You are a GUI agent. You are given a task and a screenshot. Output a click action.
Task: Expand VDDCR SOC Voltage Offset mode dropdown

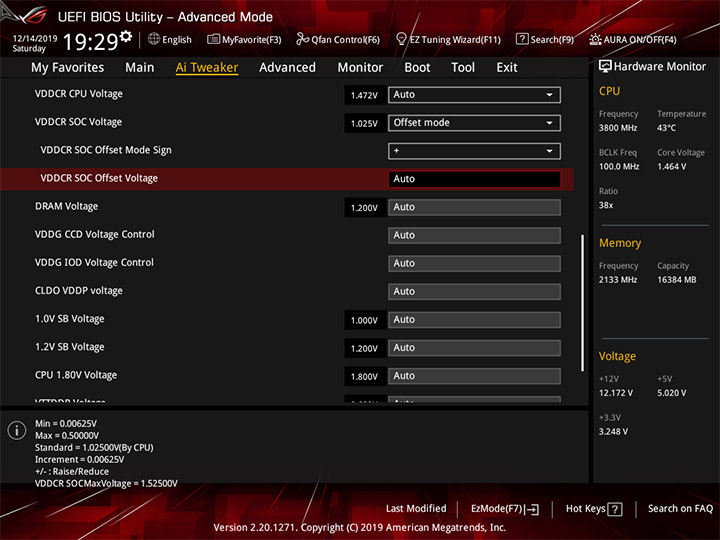[x=474, y=123]
